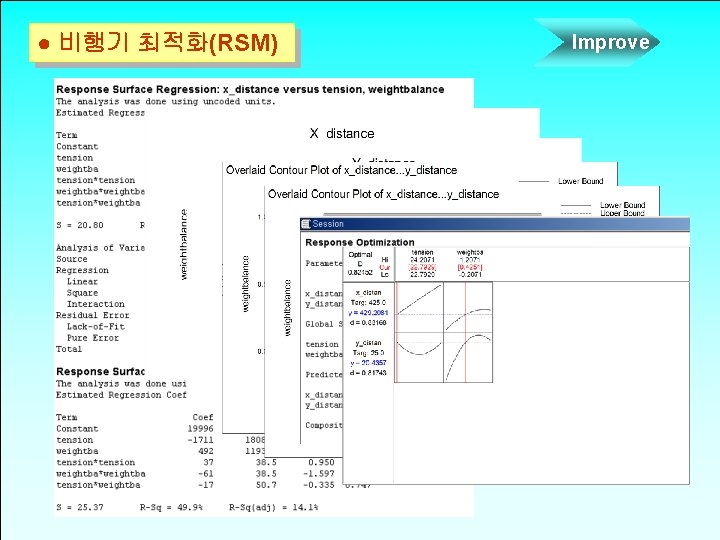The width and height of the screenshot is (720, 540).
Task: Click the Interaction row
Action: point(96,304)
